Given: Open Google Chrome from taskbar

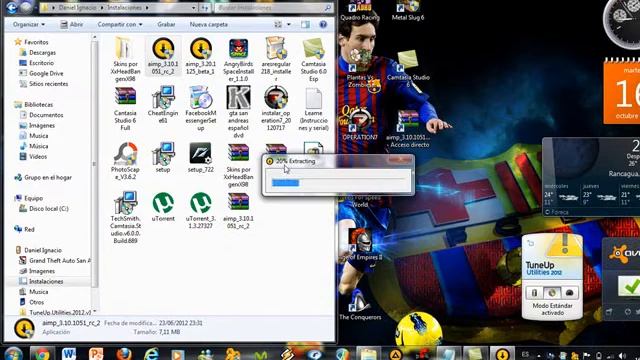Looking at the screenshot, I should (x=42, y=354).
